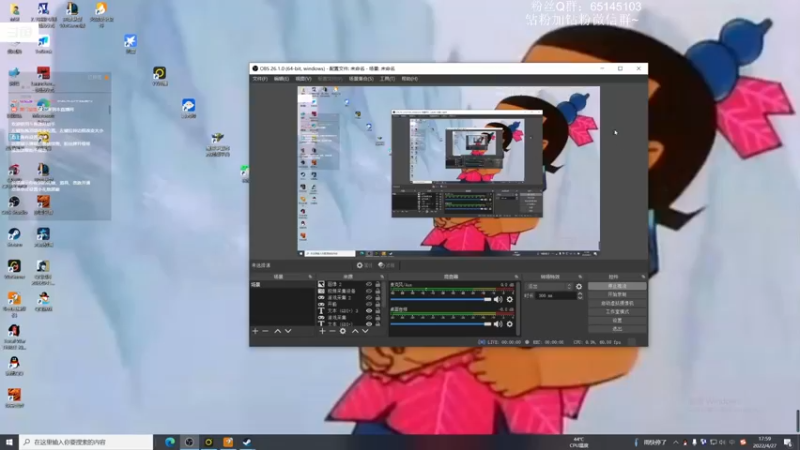Click the 开始录制 record button
Screen dimensions: 800x450
[617, 294]
